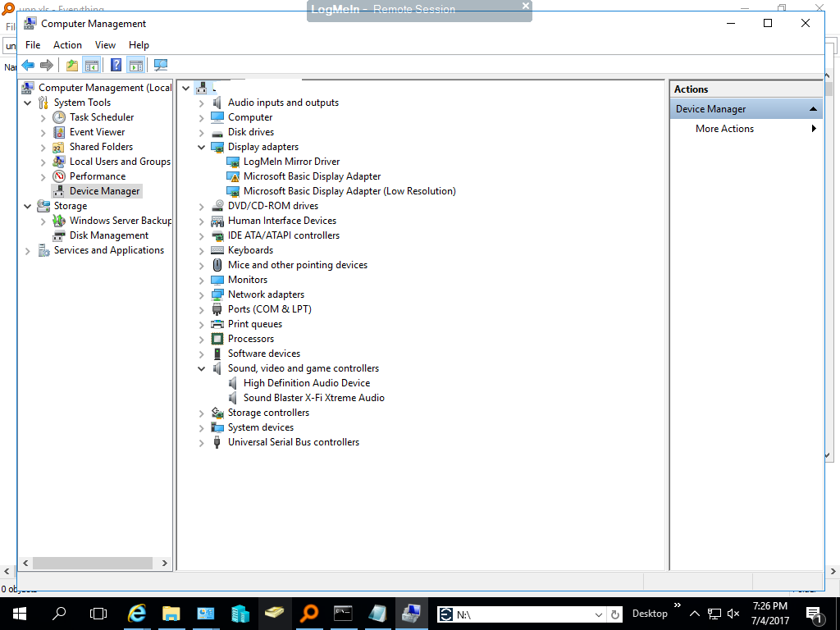Viewport: 840px width, 630px height.
Task: Click the N:\ address field in the taskbar
Action: pos(517,613)
